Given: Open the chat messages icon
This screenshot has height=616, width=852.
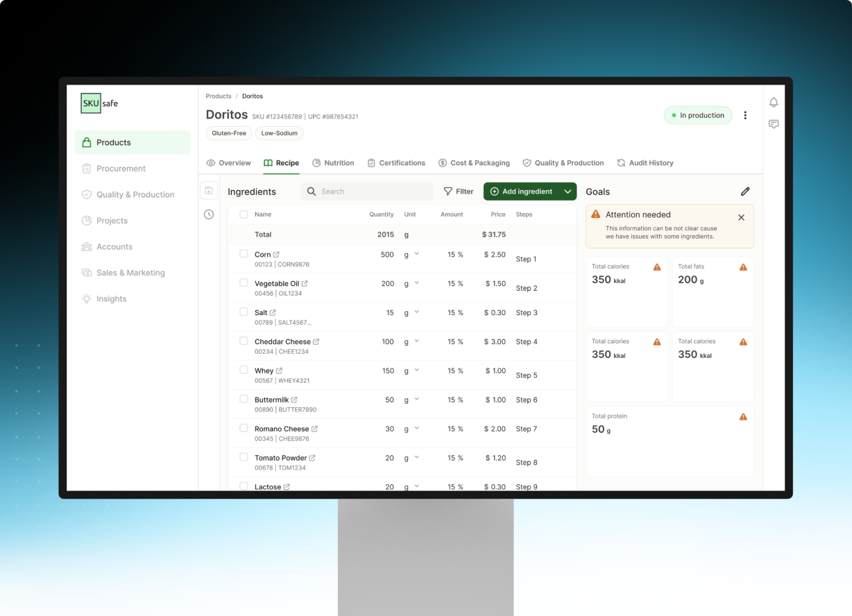Looking at the screenshot, I should click(x=774, y=124).
